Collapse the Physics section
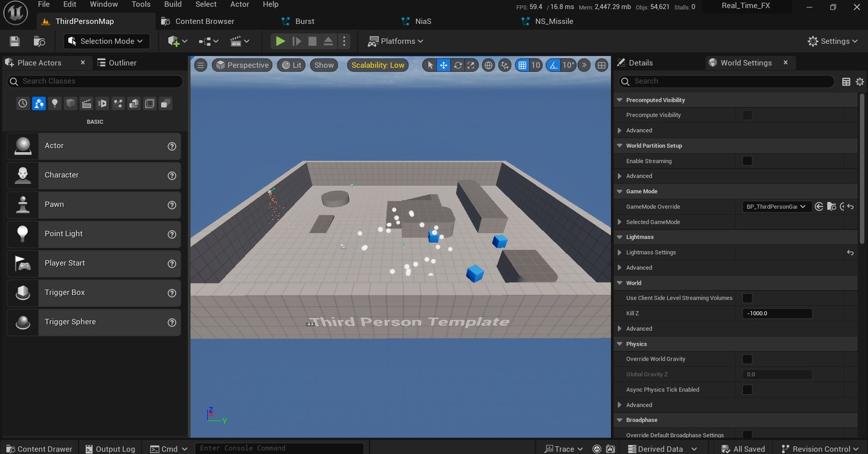 pyautogui.click(x=620, y=344)
